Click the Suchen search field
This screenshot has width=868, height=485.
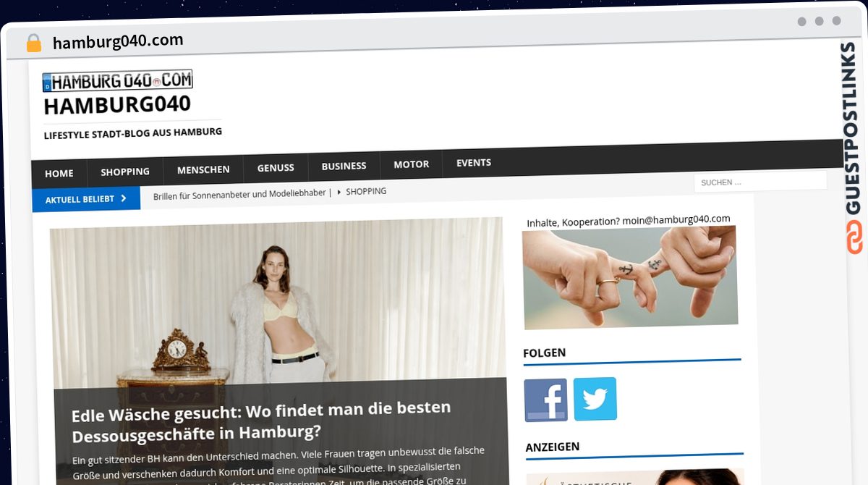(759, 182)
